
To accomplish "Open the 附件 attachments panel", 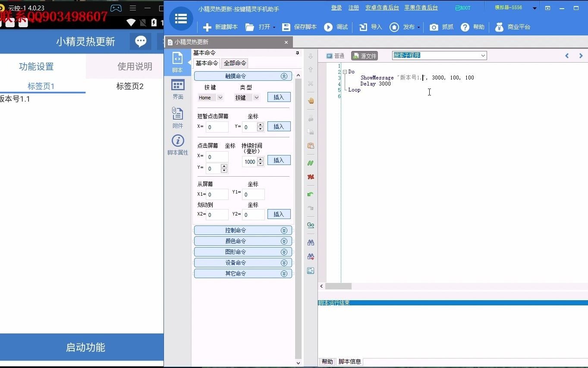I will 178,117.
